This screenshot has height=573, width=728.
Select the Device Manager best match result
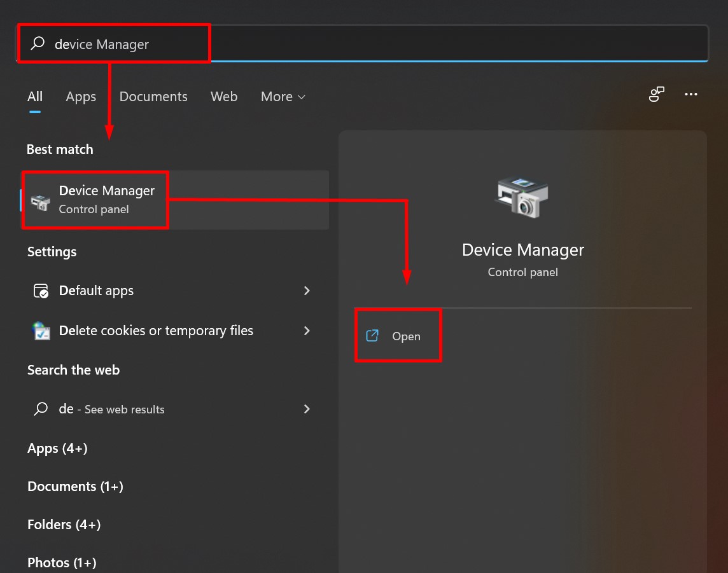tap(107, 199)
